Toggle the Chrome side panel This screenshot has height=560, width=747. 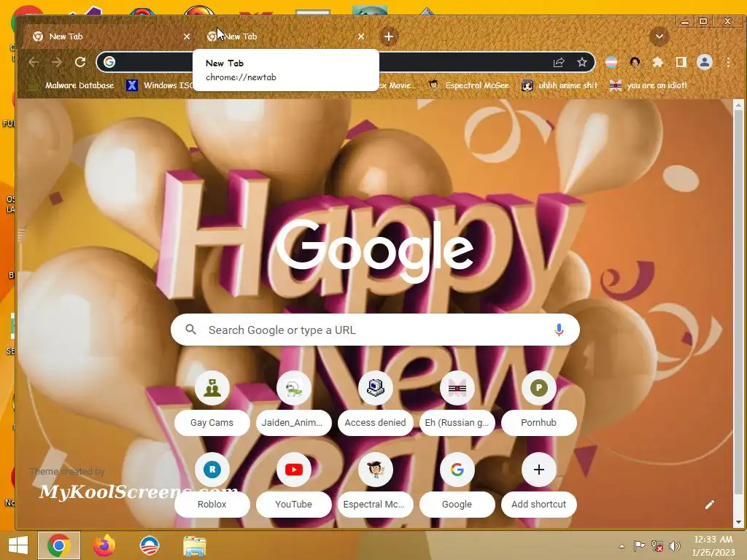(x=681, y=63)
